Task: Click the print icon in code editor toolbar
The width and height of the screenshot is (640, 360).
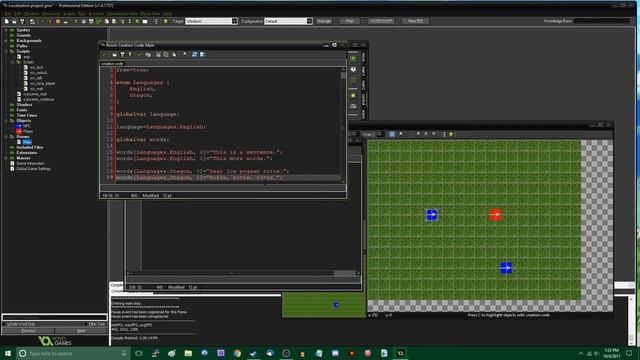Action: [130, 54]
